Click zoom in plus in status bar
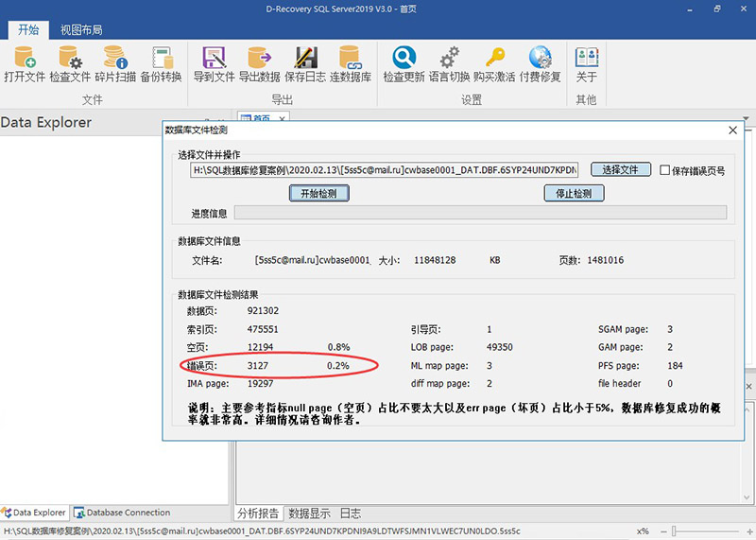The width and height of the screenshot is (756, 540). [749, 531]
